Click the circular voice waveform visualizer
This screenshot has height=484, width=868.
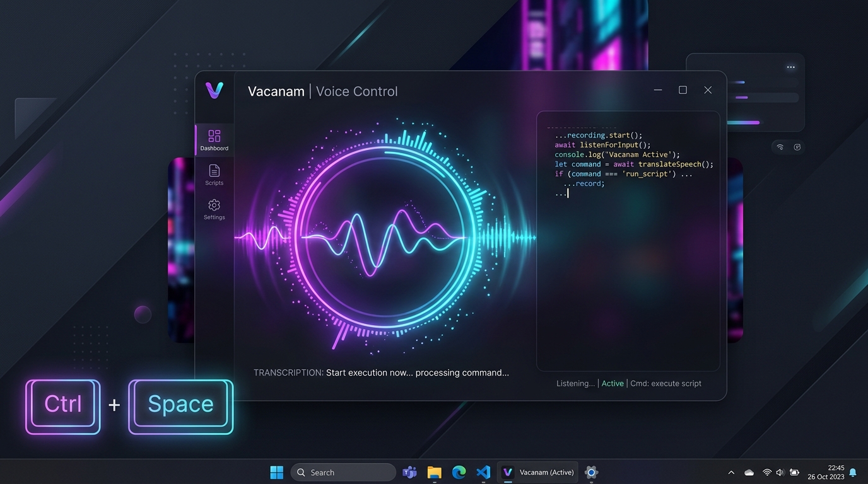pyautogui.click(x=385, y=238)
